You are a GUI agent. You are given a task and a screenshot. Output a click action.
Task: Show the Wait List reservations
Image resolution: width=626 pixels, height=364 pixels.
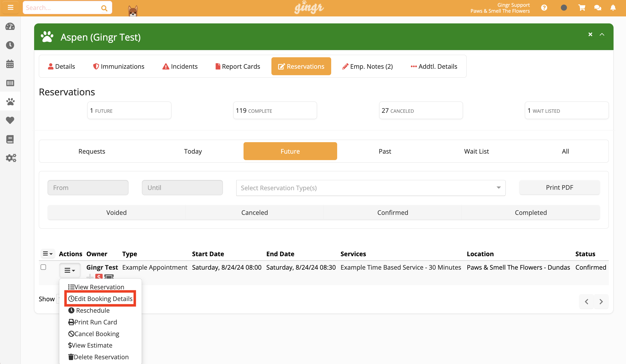(x=476, y=151)
